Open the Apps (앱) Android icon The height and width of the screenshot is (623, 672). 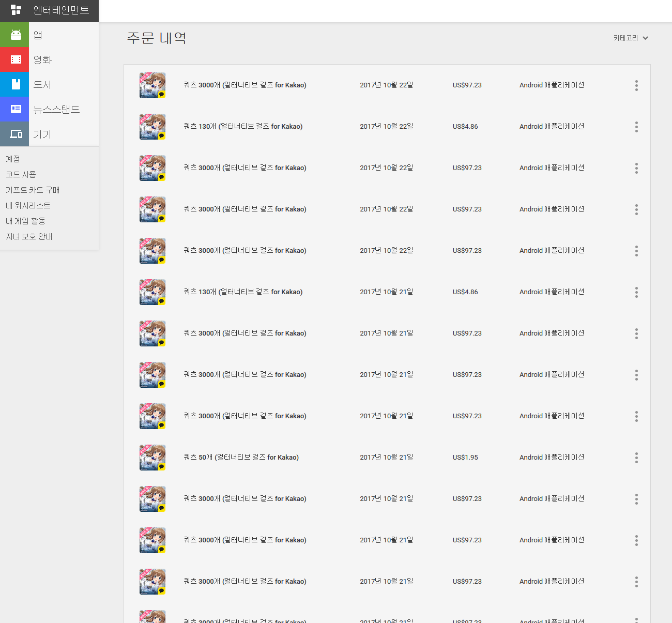15,35
